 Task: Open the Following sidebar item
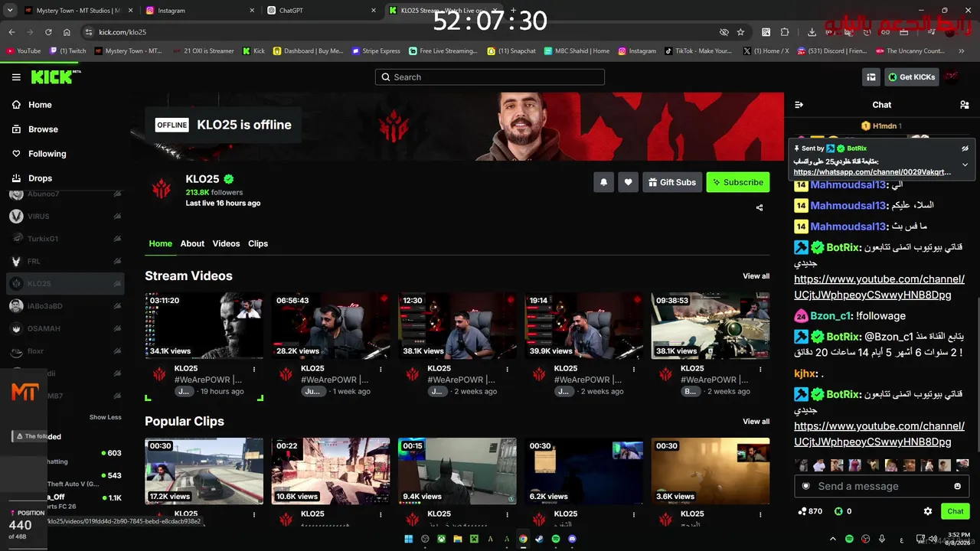tap(47, 154)
